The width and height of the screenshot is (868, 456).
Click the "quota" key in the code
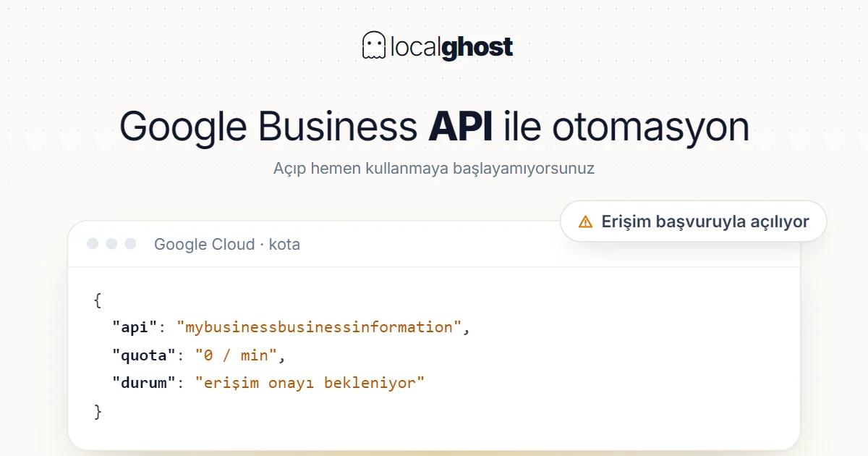click(x=144, y=355)
